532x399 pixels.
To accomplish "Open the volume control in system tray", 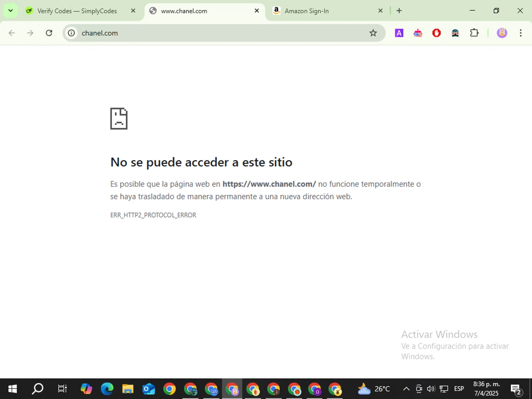I will pos(431,389).
